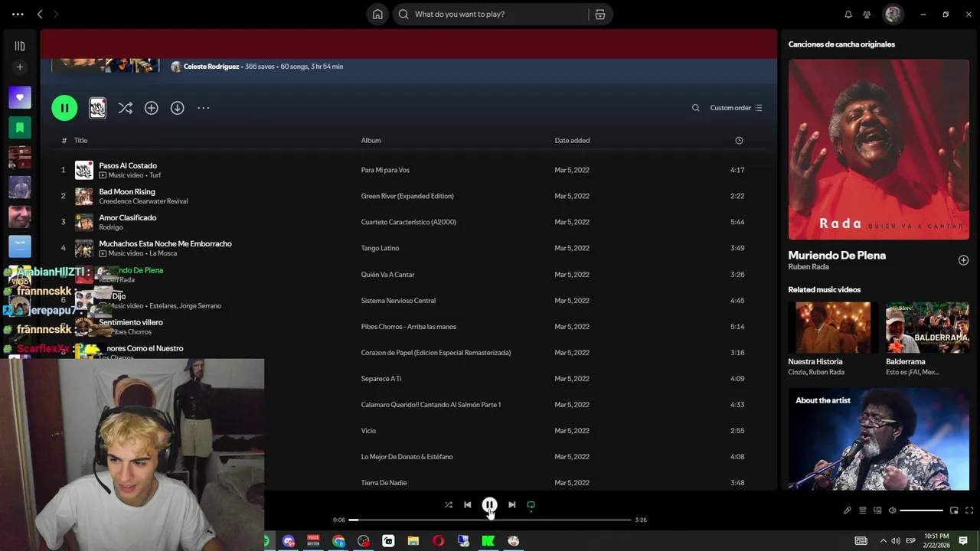Add playlist to library with the plus circle

coord(151,108)
